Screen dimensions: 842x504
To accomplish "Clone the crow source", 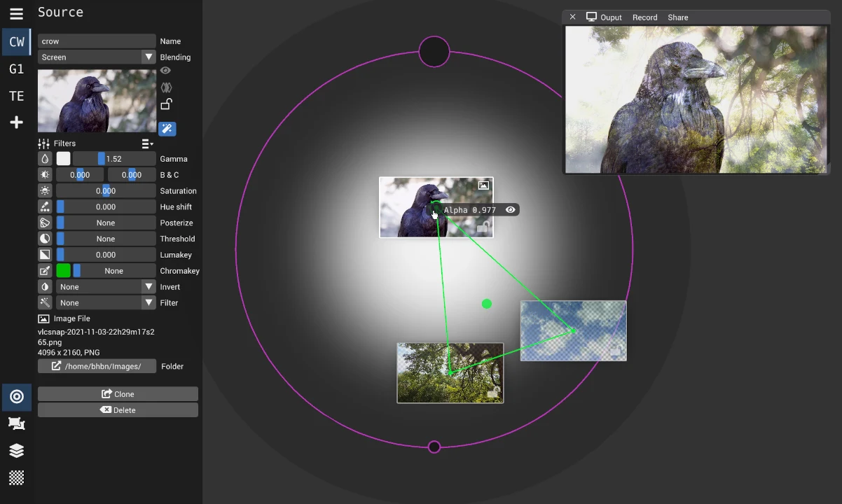I will pos(118,394).
